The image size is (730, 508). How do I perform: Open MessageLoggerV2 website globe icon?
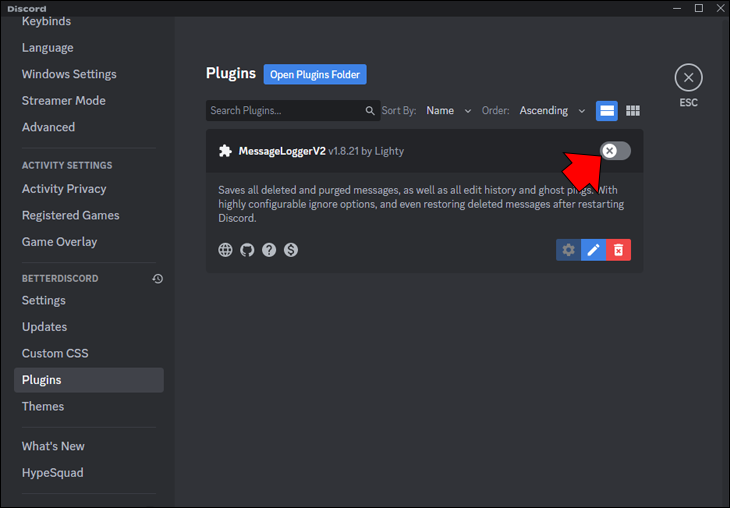pyautogui.click(x=225, y=250)
